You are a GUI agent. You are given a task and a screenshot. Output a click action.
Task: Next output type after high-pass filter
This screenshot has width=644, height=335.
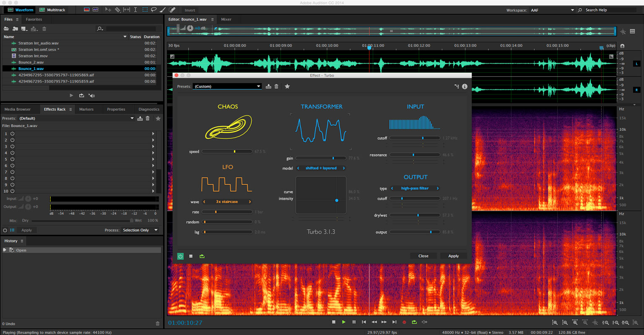pyautogui.click(x=438, y=188)
